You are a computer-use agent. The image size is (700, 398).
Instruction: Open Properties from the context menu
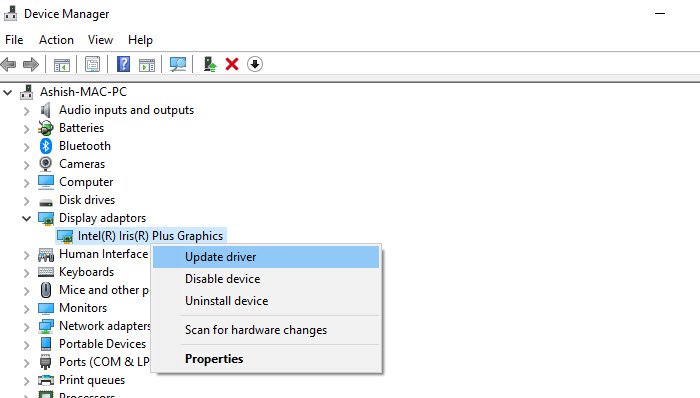(266, 359)
